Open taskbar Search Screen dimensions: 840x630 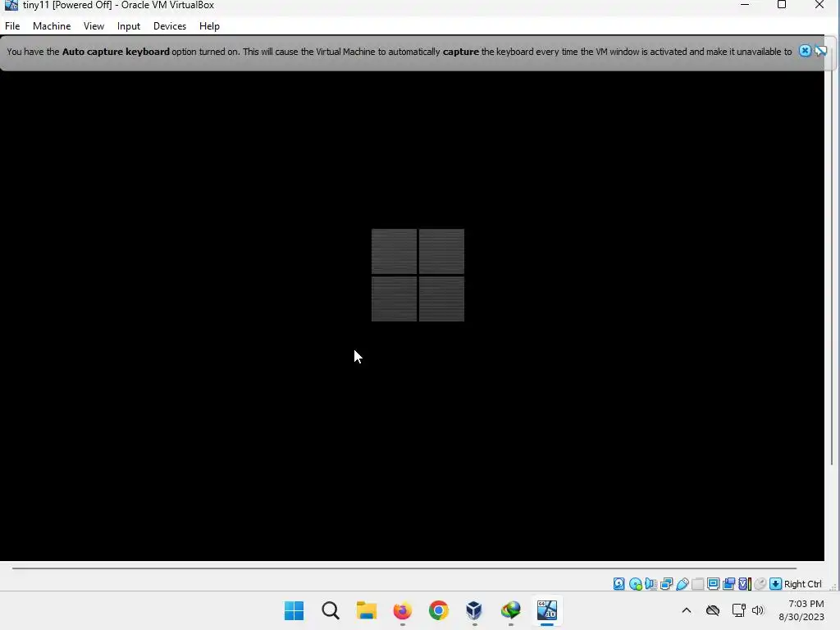331,610
